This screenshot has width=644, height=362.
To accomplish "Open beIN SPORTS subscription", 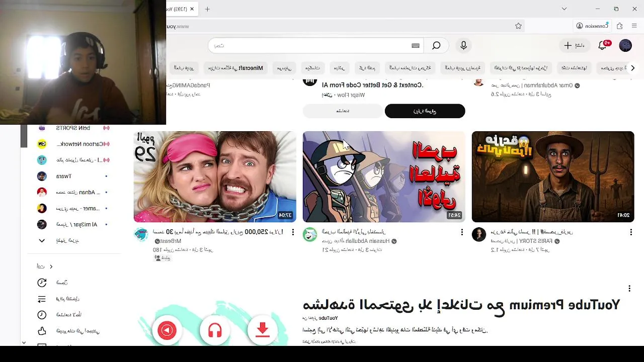I will point(73,128).
